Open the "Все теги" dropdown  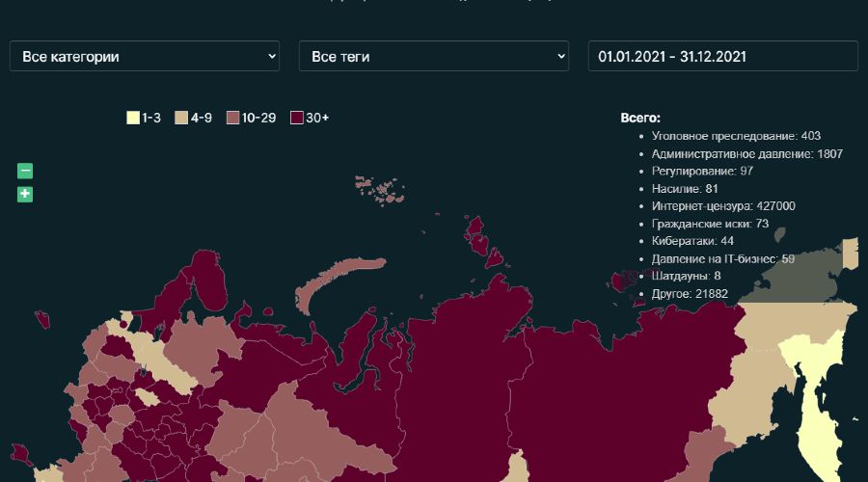(434, 56)
